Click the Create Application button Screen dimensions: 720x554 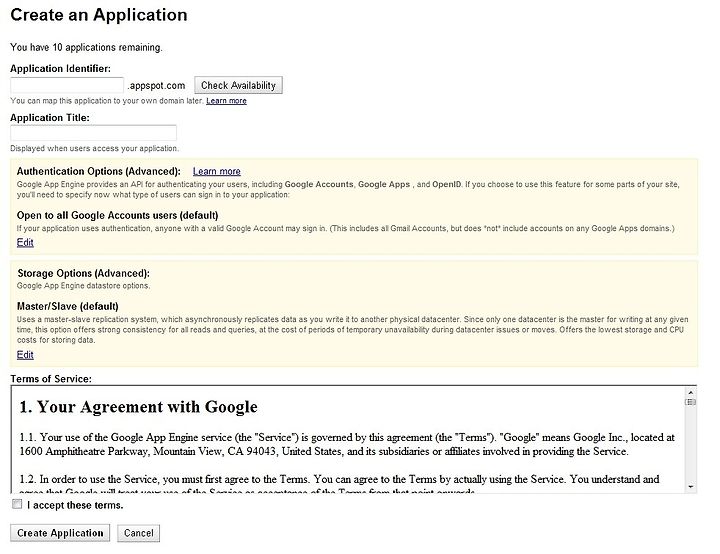point(60,533)
